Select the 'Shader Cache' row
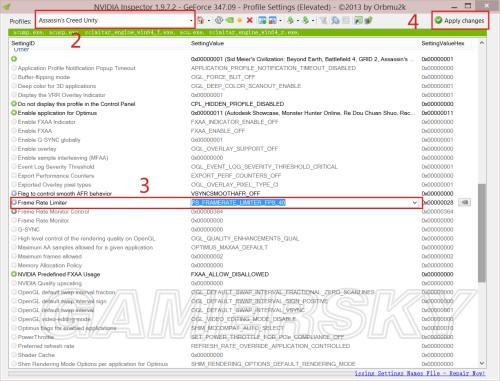This screenshot has width=500, height=381. click(243, 355)
